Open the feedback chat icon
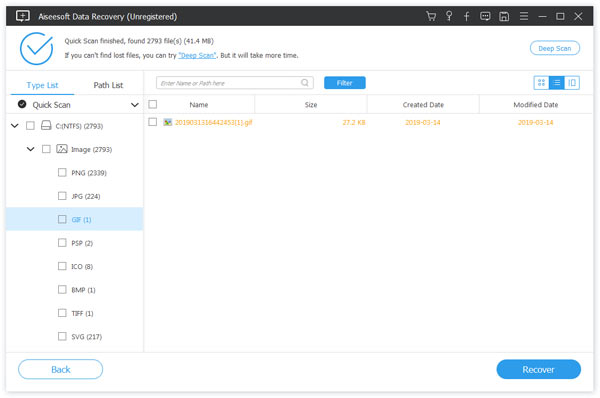 (485, 16)
